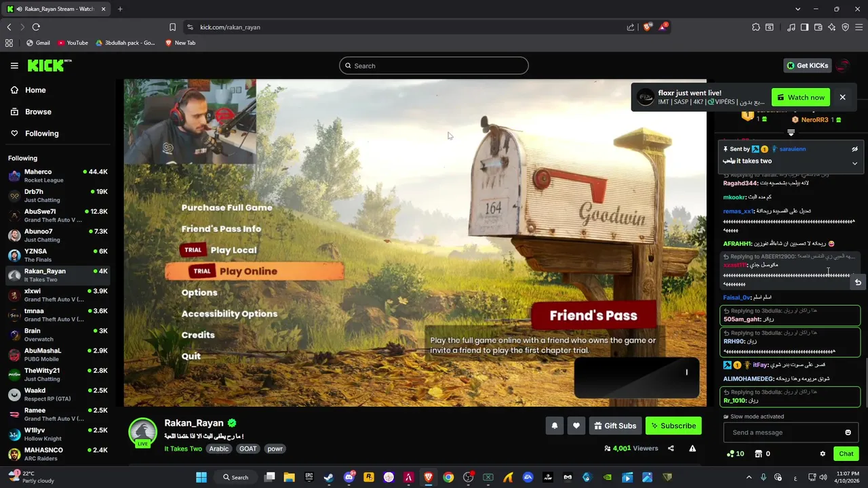
Task: Click the Get KICKs button
Action: click(x=807, y=66)
